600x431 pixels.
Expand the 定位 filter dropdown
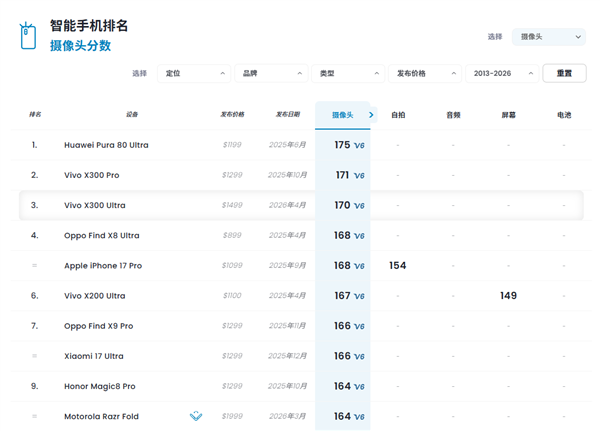click(x=194, y=73)
